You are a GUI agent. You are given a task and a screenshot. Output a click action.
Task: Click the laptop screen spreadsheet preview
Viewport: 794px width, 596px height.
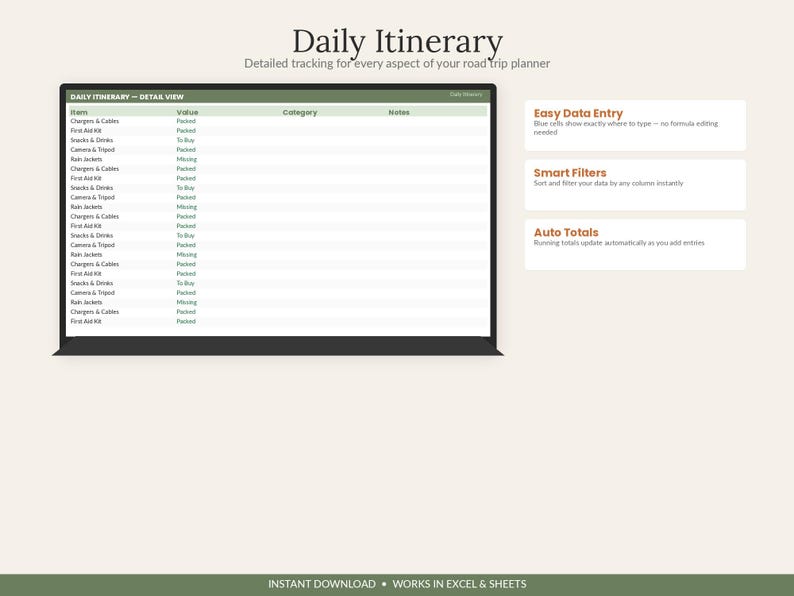point(278,213)
